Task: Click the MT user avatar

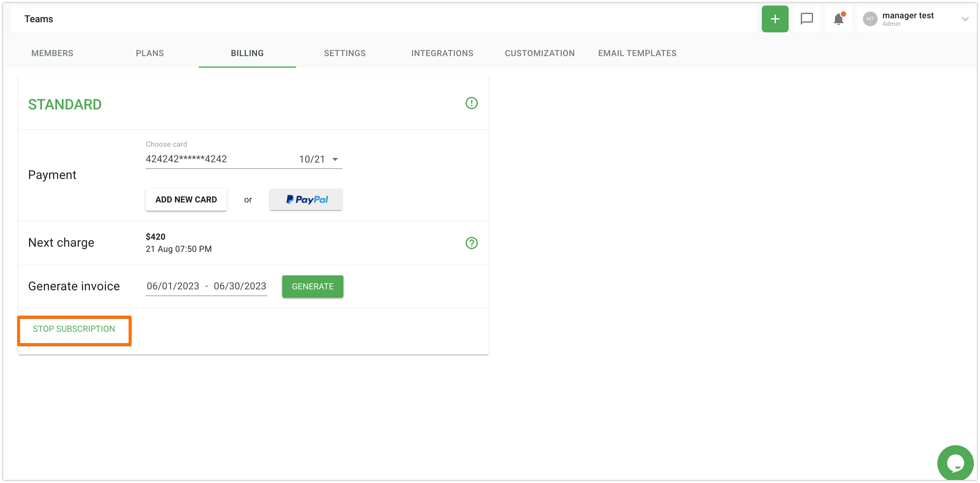Action: [870, 19]
